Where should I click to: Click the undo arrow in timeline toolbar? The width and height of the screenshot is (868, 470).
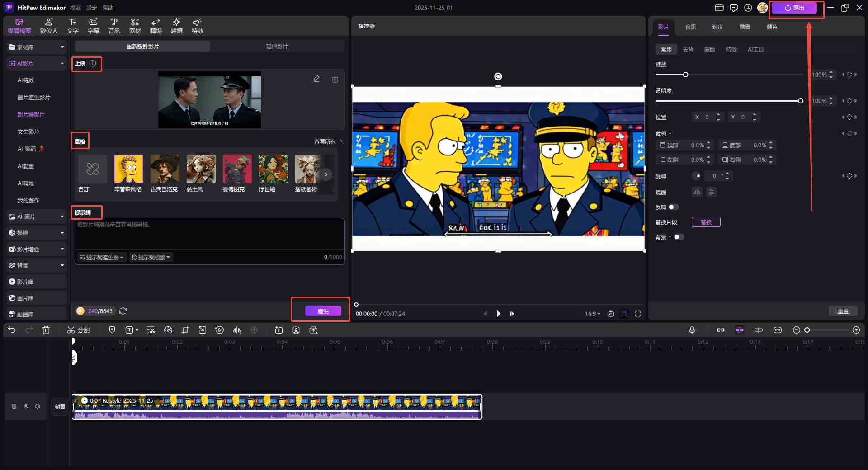(12, 330)
